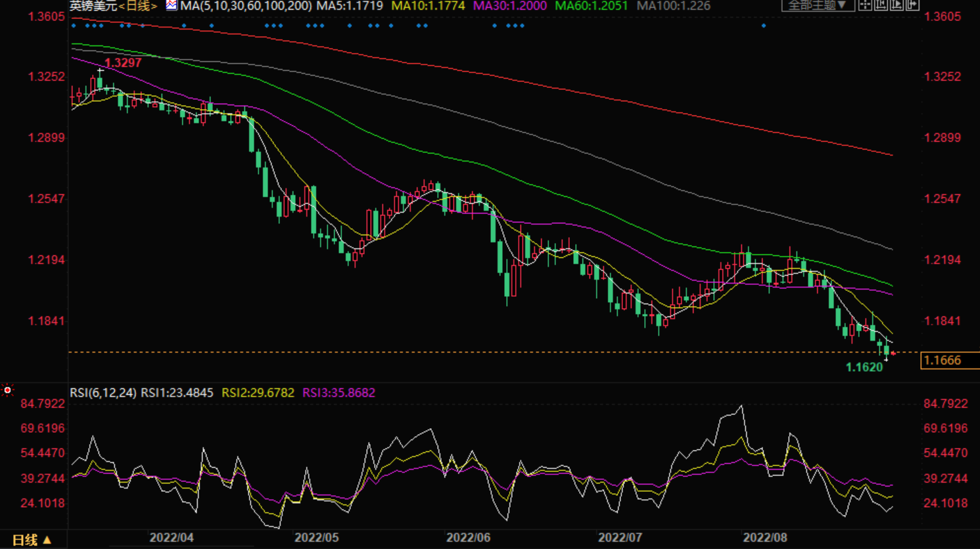Screen dimensions: 980x549
Task: Click the play-arrow chart icon at top right
Action: (897, 5)
